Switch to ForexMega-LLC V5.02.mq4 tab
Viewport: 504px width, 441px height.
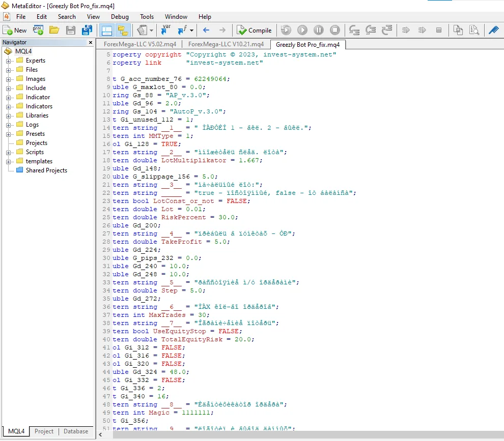point(140,44)
